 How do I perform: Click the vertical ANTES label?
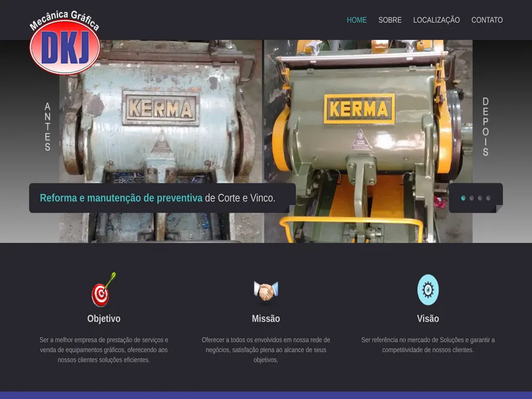pos(48,126)
